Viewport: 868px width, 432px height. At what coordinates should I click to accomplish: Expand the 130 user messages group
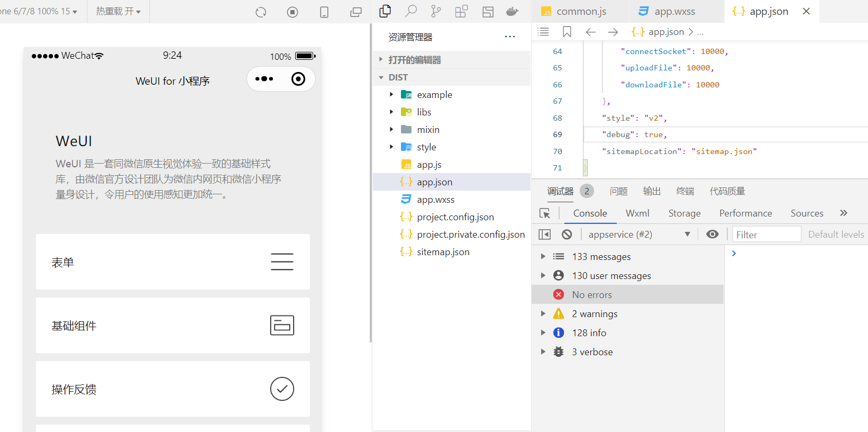pos(543,275)
